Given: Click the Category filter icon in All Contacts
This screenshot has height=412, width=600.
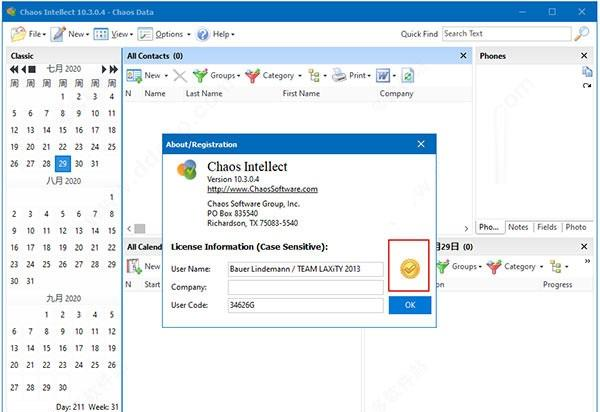Looking at the screenshot, I should pyautogui.click(x=252, y=76).
